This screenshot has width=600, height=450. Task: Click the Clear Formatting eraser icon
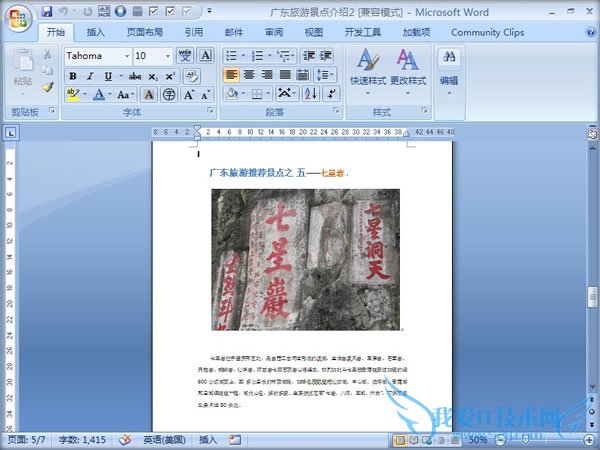[191, 76]
